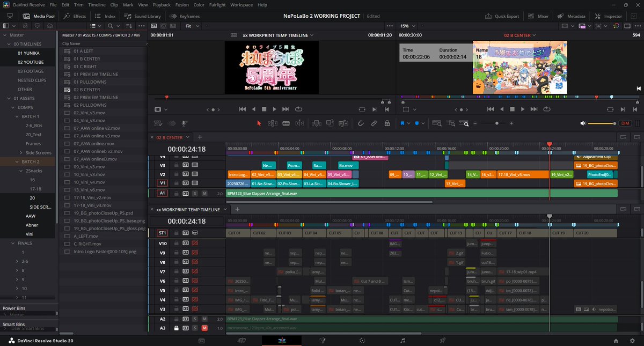Open the flag color dropdown arrow
The image size is (644, 346).
click(408, 123)
